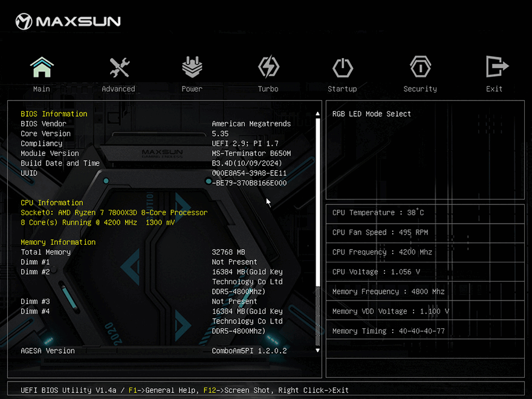Image resolution: width=532 pixels, height=399 pixels.
Task: Click the CPU Voltage readout
Action: [376, 272]
